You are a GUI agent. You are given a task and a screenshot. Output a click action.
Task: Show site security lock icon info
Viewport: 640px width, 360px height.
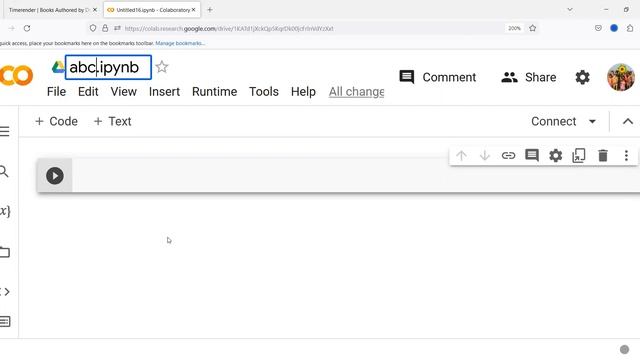(105, 28)
